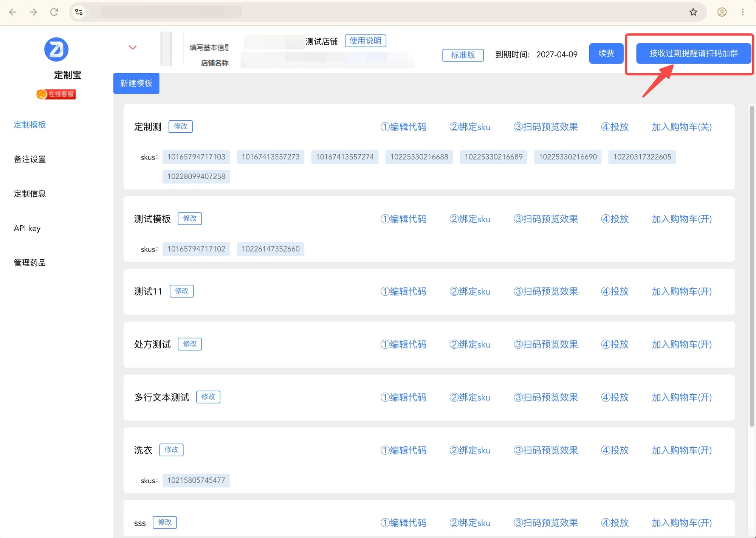Image resolution: width=756 pixels, height=538 pixels.
Task: Open 备注设置 in the sidebar
Action: pyautogui.click(x=30, y=159)
